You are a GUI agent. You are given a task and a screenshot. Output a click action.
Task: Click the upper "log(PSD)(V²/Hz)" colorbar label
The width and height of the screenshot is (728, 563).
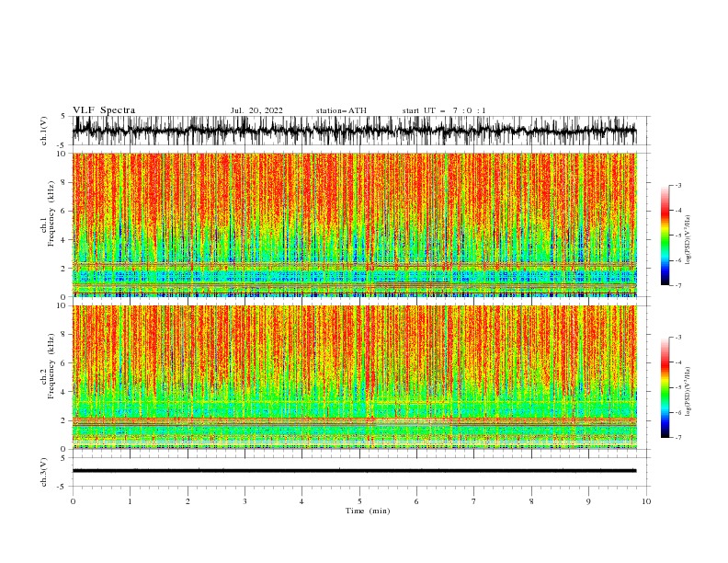[688, 239]
